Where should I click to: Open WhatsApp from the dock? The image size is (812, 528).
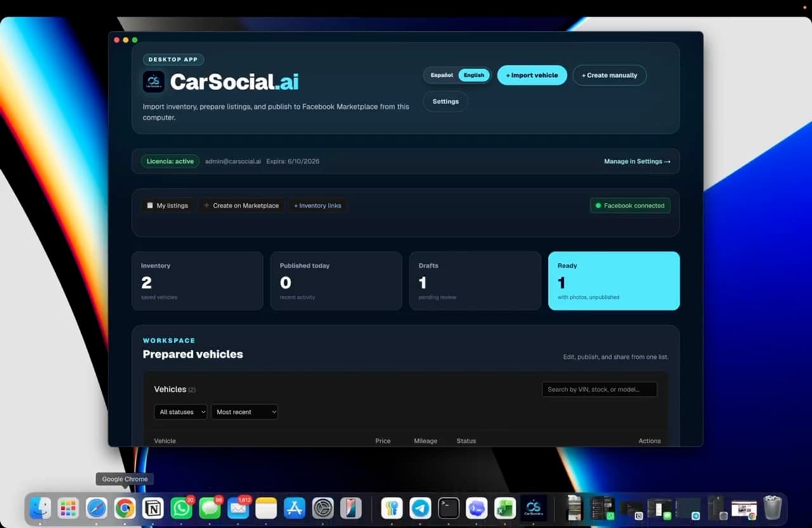click(181, 508)
